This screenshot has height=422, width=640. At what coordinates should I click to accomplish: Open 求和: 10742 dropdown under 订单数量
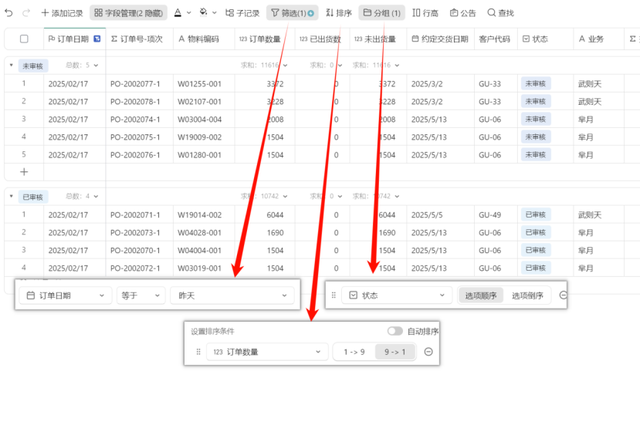coord(264,196)
